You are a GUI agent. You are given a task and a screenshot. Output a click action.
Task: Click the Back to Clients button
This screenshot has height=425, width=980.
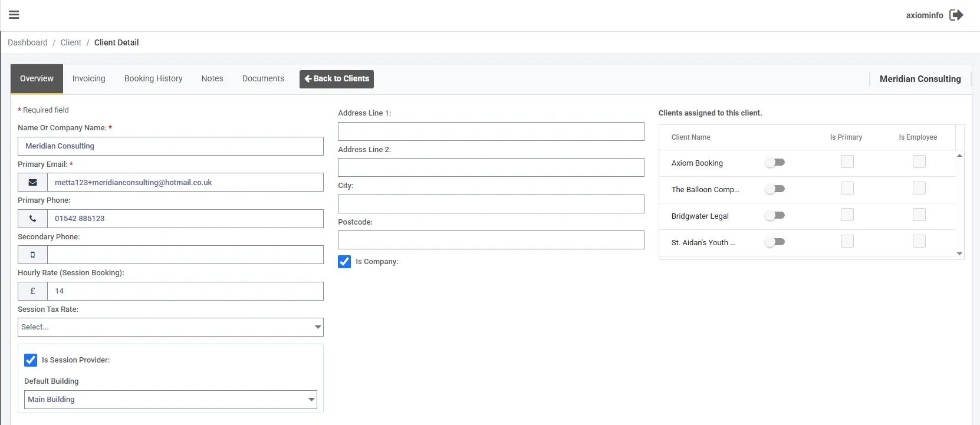click(337, 79)
